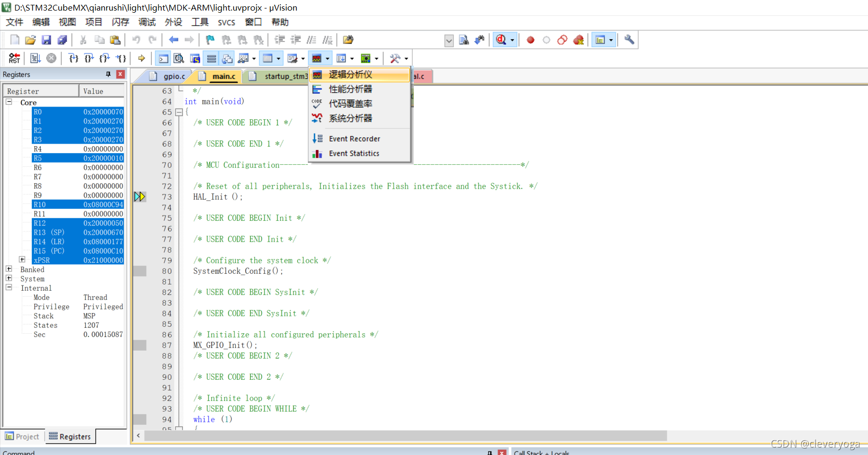This screenshot has width=868, height=455.
Task: Open the 外设 menu
Action: 173,22
